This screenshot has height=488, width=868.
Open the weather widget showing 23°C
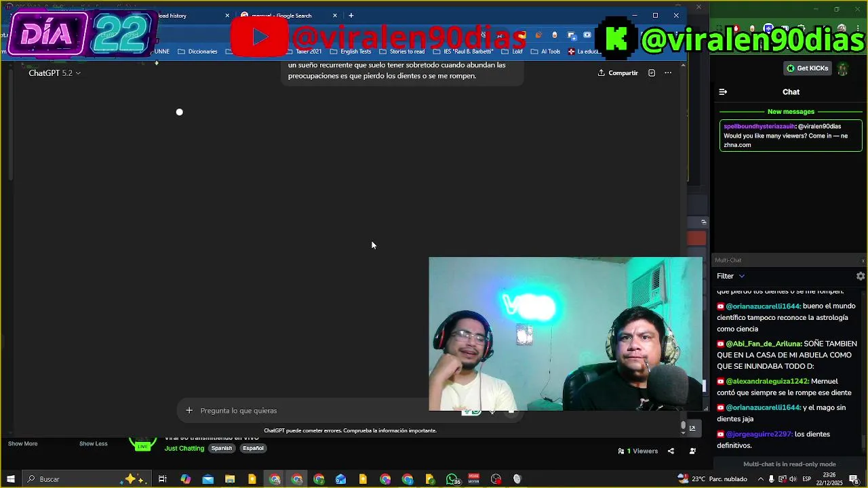712,479
